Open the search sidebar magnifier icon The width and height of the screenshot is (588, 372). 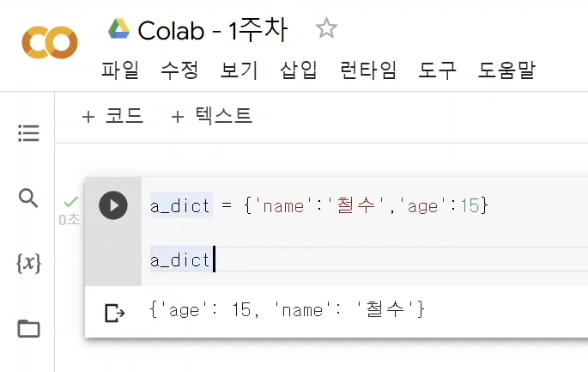[28, 198]
